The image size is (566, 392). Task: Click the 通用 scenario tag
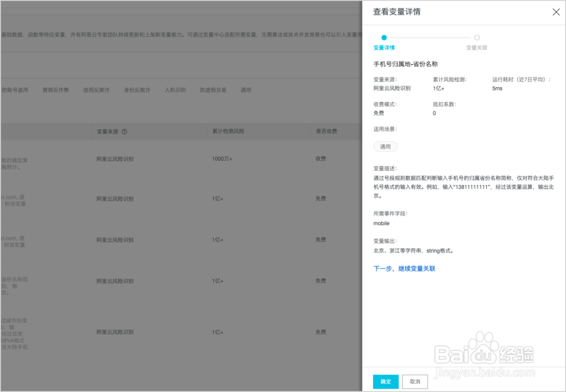point(385,147)
